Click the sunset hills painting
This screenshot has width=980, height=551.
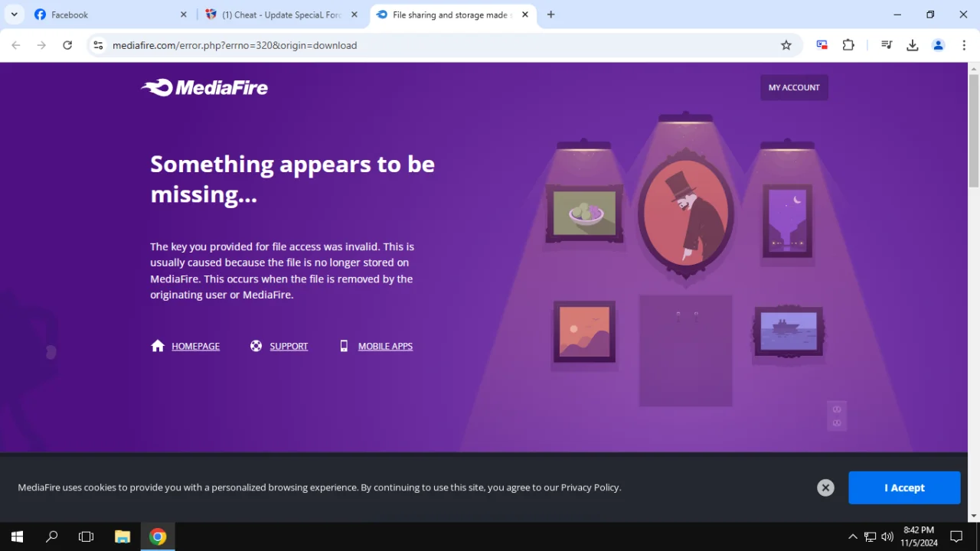click(584, 331)
